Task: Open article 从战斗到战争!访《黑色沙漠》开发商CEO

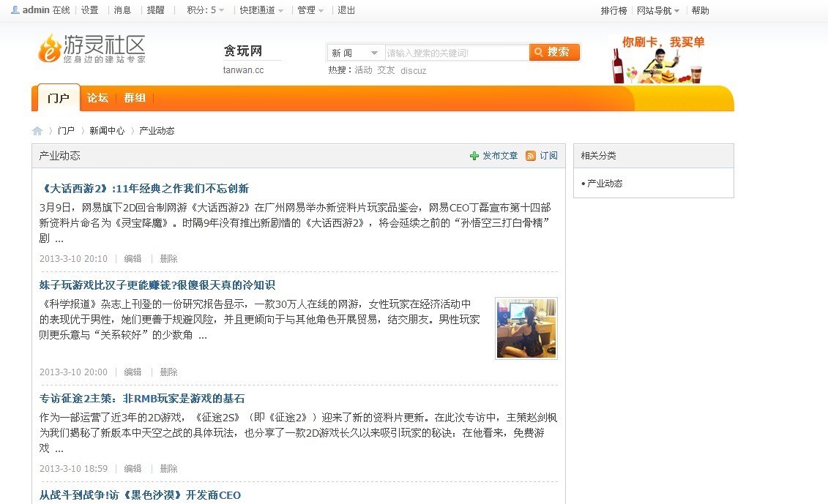Action: coord(140,495)
